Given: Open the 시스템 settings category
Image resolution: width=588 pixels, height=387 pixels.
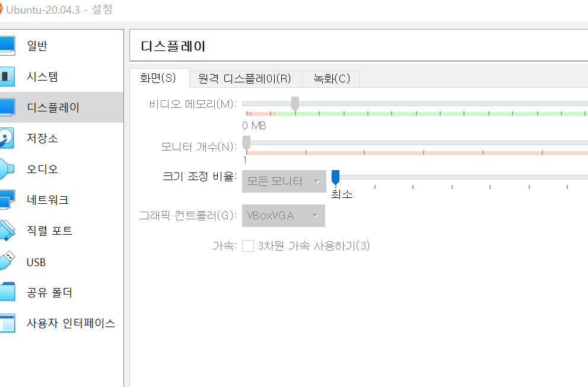Looking at the screenshot, I should click(62, 76).
